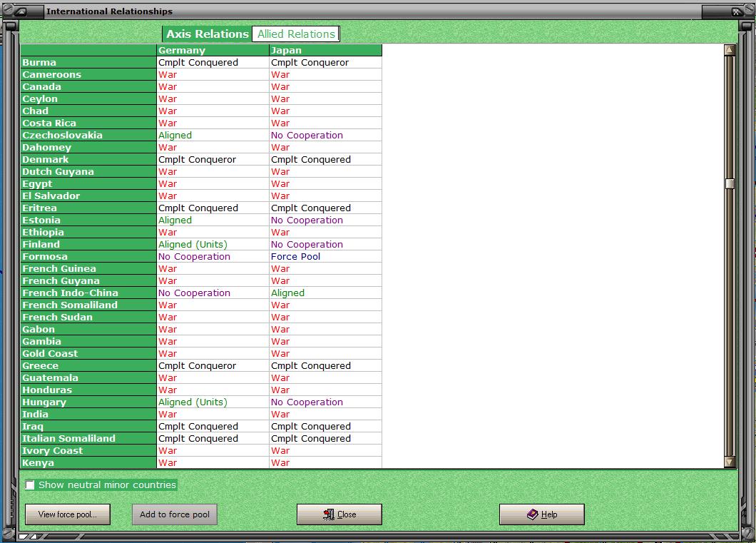Select the Denmark row label

coord(88,160)
